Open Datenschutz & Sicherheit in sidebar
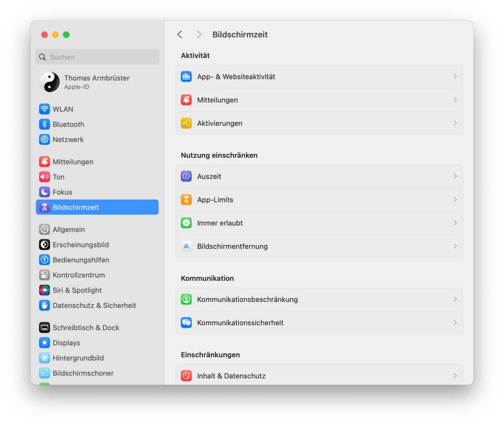This screenshot has width=504, height=425. 94,305
